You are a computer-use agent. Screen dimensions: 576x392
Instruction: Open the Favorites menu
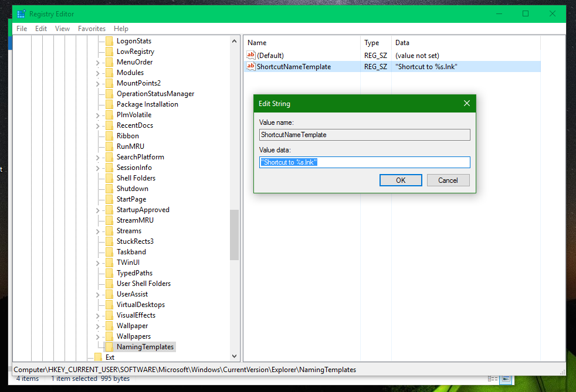point(92,29)
